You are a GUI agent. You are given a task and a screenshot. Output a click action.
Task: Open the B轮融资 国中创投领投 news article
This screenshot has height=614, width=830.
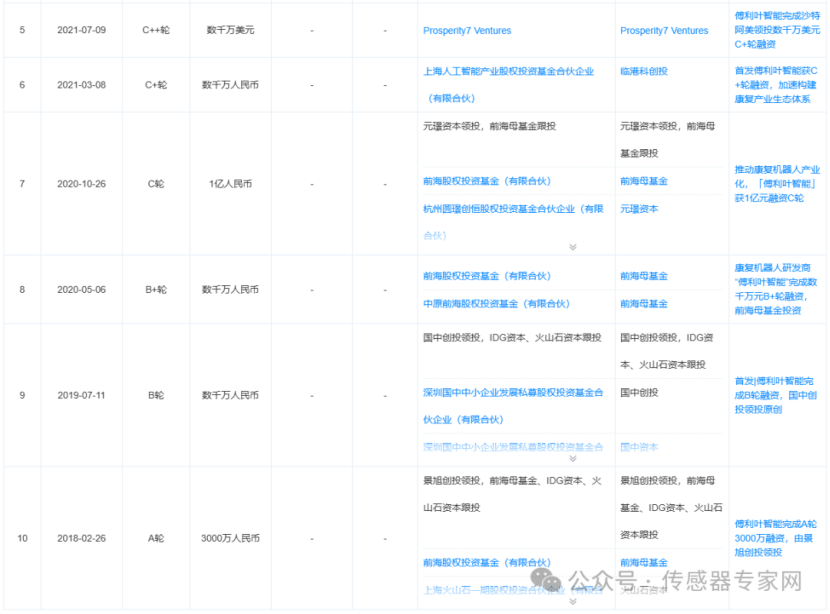tap(776, 394)
